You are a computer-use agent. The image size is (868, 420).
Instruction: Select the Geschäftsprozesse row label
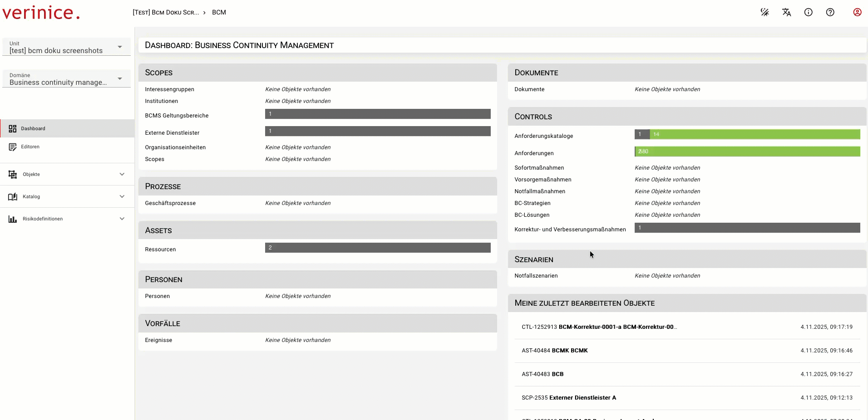click(170, 203)
